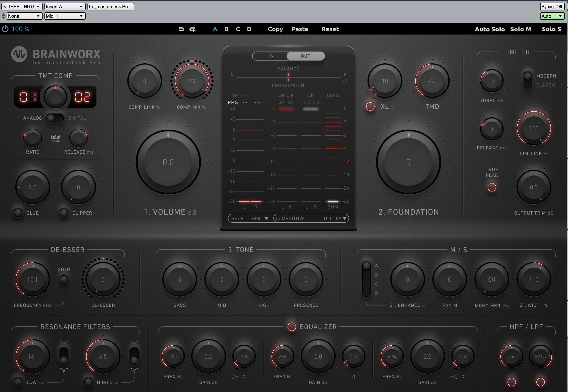Image resolution: width=568 pixels, height=392 pixels.
Task: Click the LIM. LINK % knob
Action: pos(534,128)
